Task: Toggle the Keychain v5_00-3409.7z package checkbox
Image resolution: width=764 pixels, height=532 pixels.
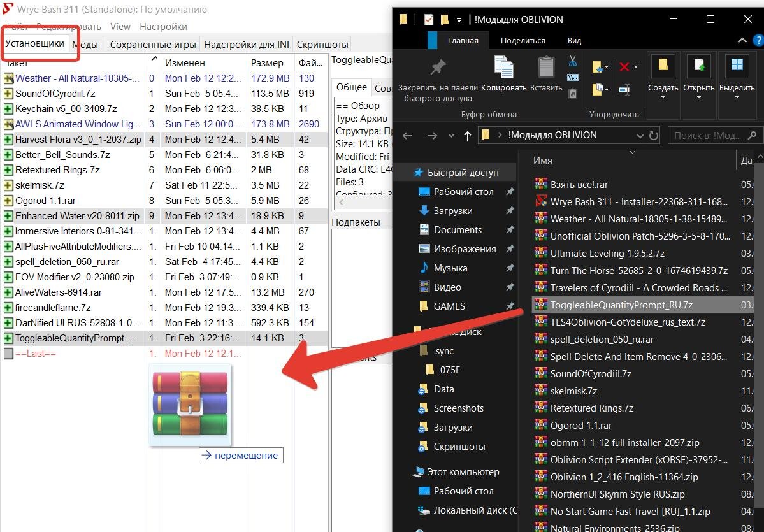Action: tap(8, 109)
